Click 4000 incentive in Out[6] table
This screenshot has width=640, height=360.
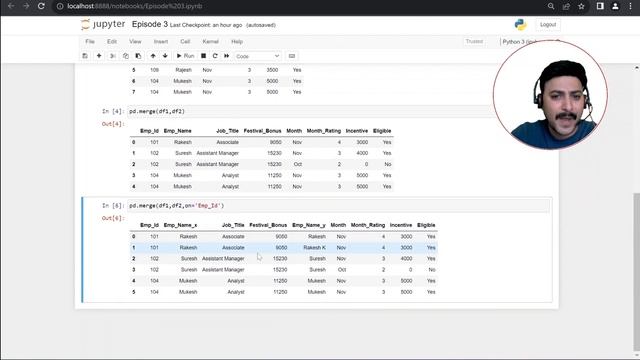click(x=406, y=258)
